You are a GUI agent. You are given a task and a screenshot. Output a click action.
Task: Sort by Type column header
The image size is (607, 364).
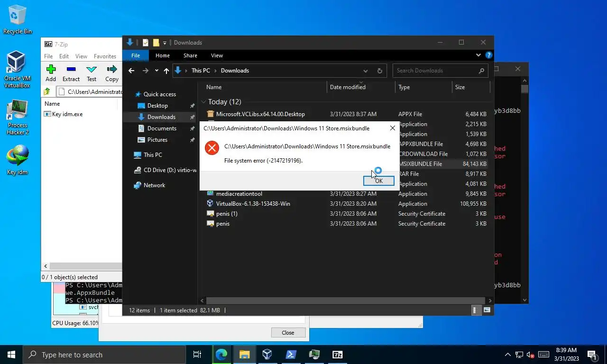[x=404, y=87]
